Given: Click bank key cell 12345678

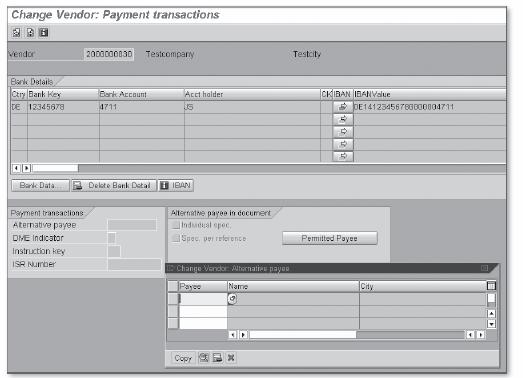Looking at the screenshot, I should (63, 107).
